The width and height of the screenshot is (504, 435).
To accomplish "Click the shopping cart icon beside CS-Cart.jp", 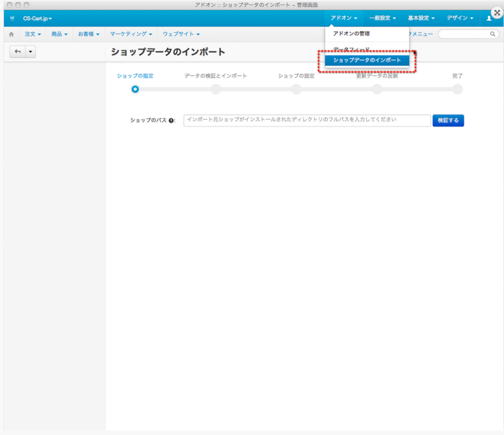I will tap(12, 18).
